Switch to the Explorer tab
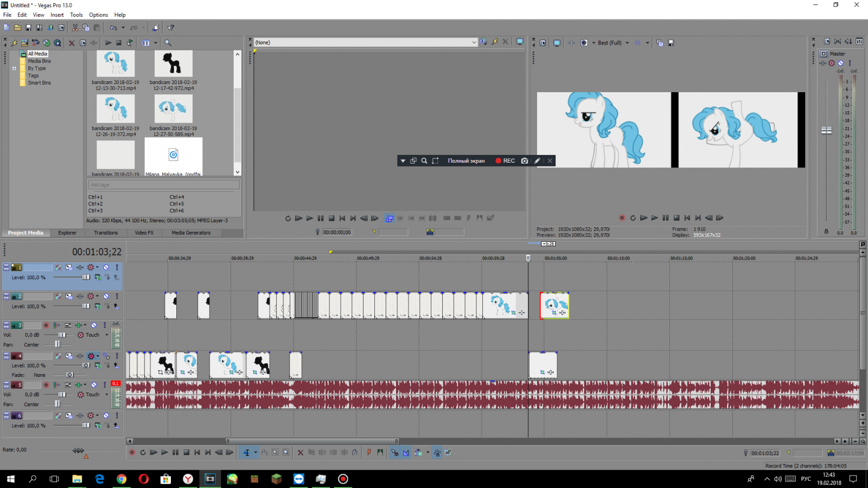 click(x=67, y=233)
